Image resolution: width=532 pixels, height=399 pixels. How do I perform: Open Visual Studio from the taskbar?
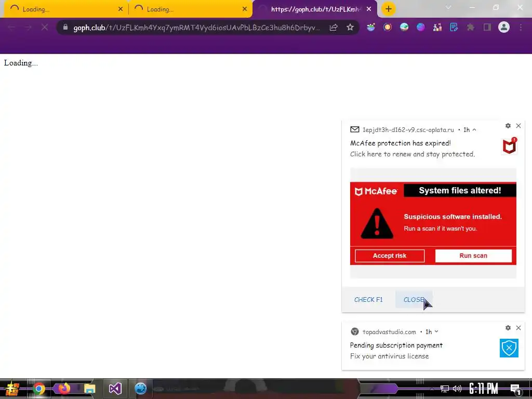[x=115, y=389]
